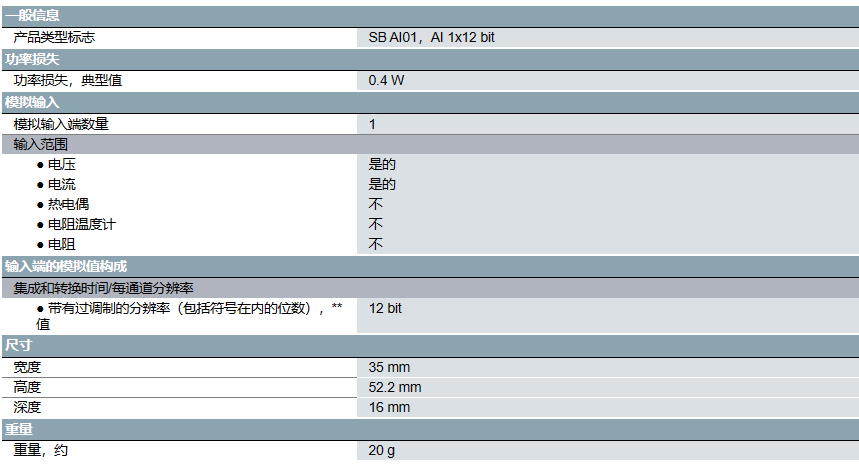The width and height of the screenshot is (859, 465).
Task: Click the 输入范围 subsection header
Action: (41, 144)
